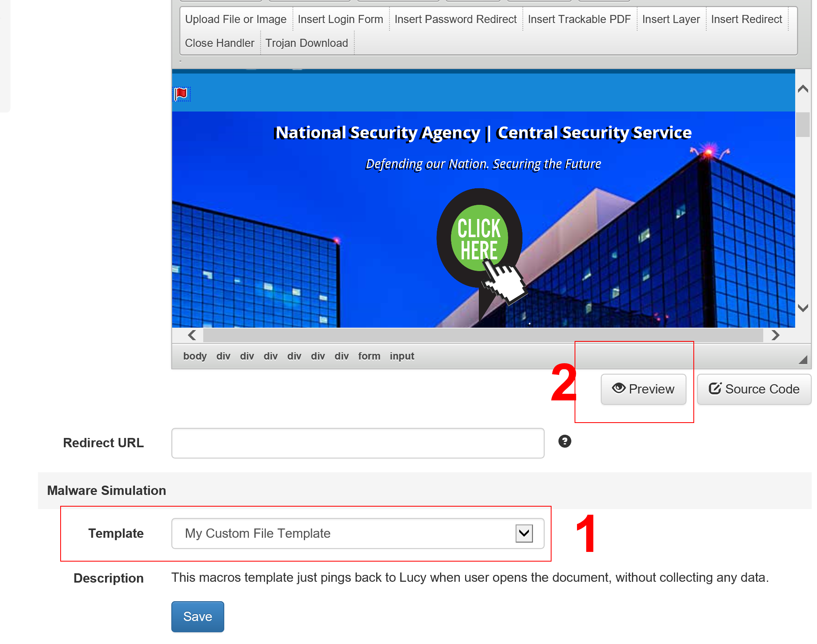Screen dimensions: 817x644
Task: Click the editor scroll down arrow
Action: pos(803,308)
